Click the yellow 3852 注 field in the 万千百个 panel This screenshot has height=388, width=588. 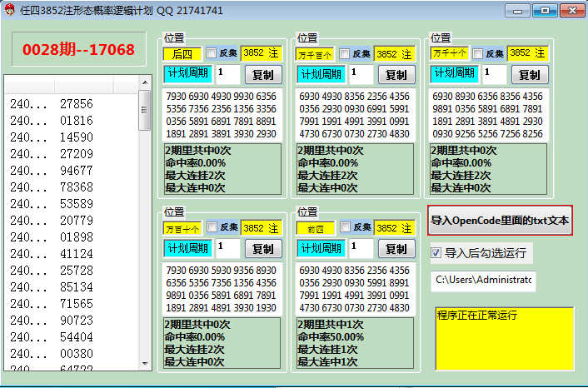394,53
